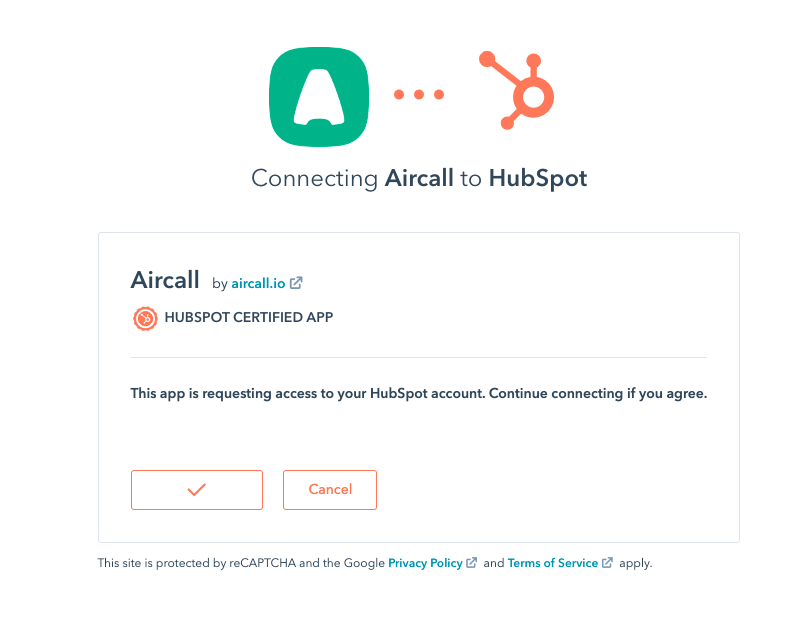The height and width of the screenshot is (639, 810).
Task: Open the aircall.io developer link
Action: tap(258, 283)
